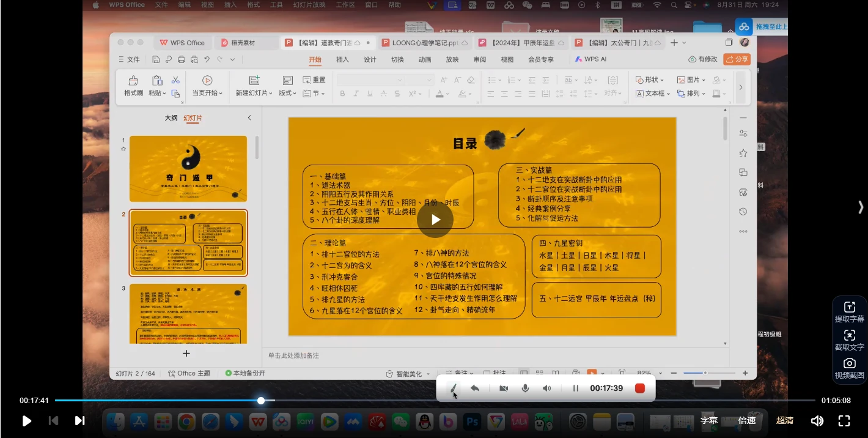The height and width of the screenshot is (438, 868).
Task: Take a 视频截图 video screenshot
Action: (850, 368)
